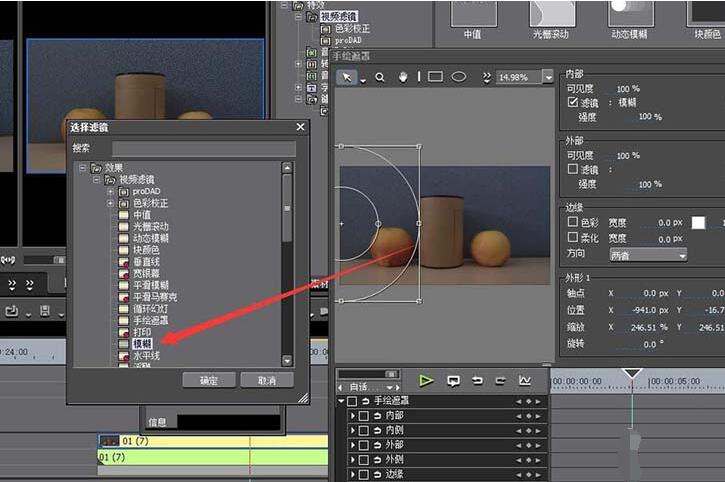Choose the rectangle mask shape tool
Viewport: 725px width, 482px height.
click(x=435, y=77)
